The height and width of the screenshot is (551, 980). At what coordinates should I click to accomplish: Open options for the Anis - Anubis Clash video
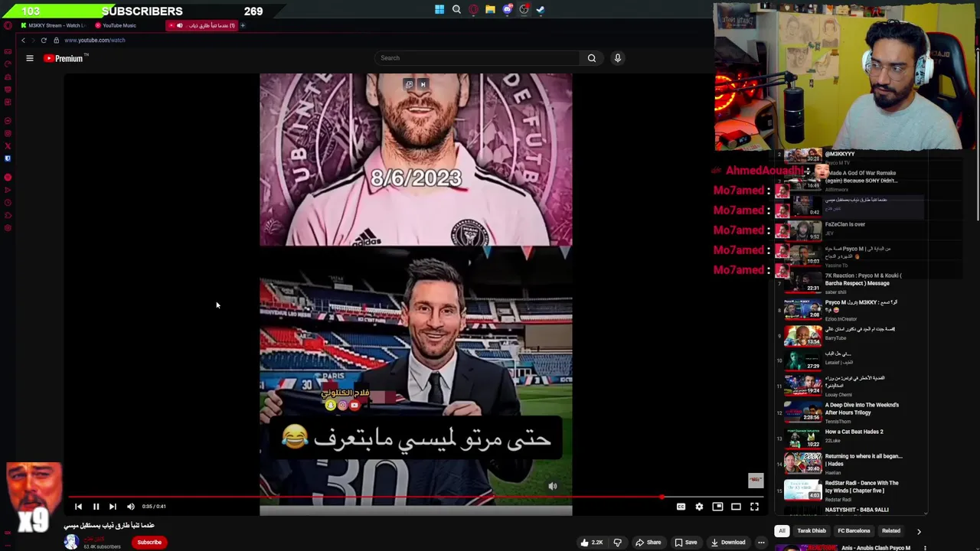pyautogui.click(x=925, y=548)
